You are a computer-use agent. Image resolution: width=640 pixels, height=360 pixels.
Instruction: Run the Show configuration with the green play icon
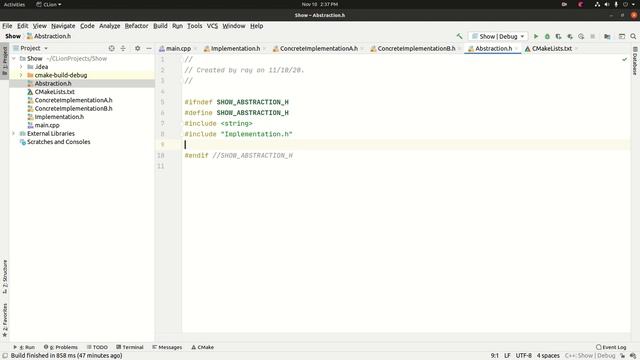coord(536,36)
